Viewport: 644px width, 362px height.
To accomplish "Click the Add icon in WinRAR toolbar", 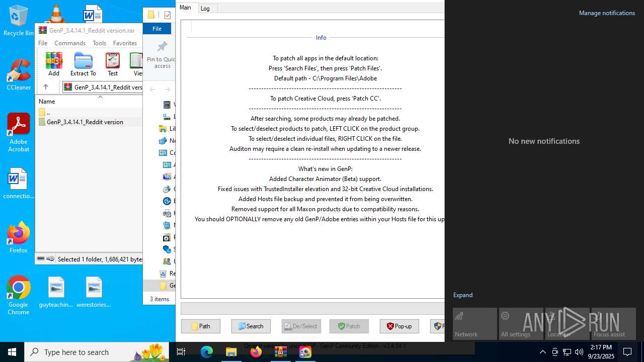I will (54, 64).
